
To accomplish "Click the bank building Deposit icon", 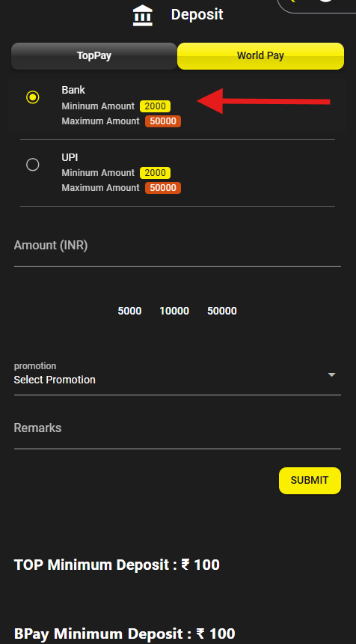I will click(143, 16).
